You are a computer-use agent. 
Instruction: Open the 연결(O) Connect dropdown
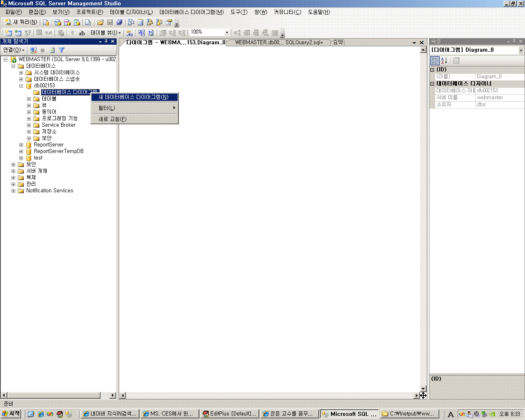point(14,50)
